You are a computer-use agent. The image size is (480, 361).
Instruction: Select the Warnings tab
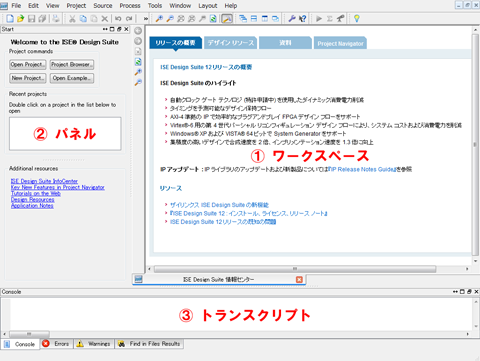94,344
